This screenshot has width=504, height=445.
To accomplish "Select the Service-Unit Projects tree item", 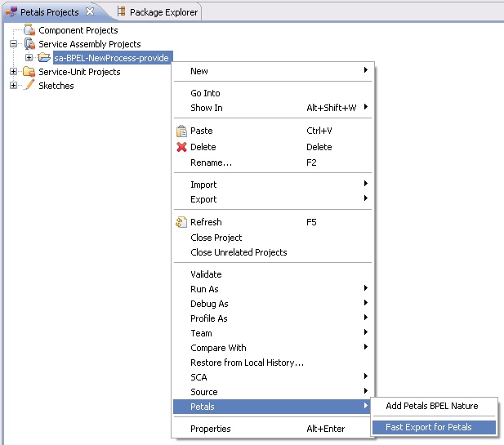I will coord(79,72).
